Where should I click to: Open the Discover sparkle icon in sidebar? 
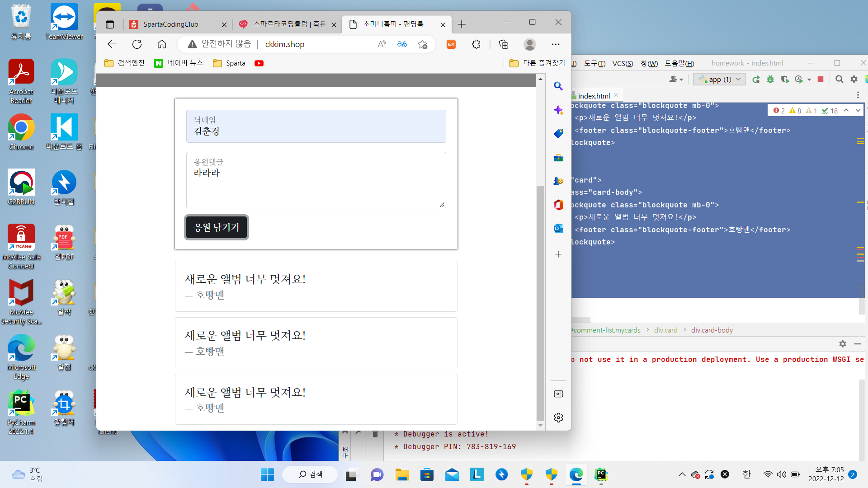click(558, 110)
